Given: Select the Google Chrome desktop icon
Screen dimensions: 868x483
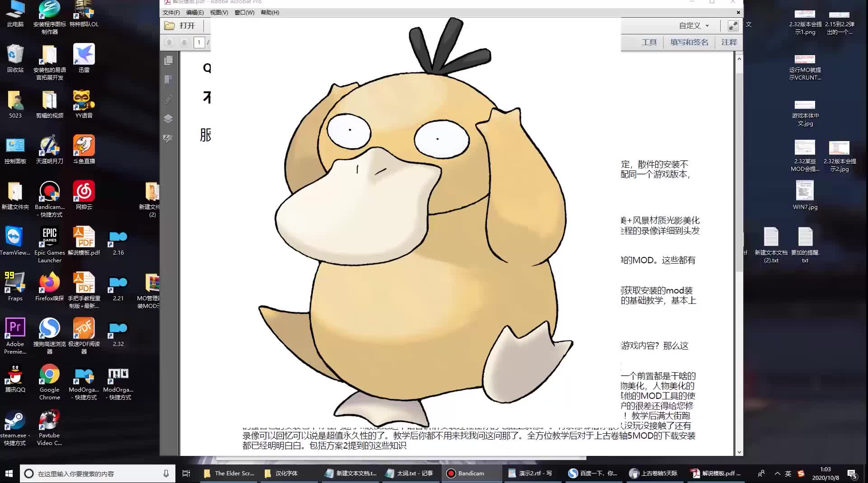Looking at the screenshot, I should coord(50,382).
